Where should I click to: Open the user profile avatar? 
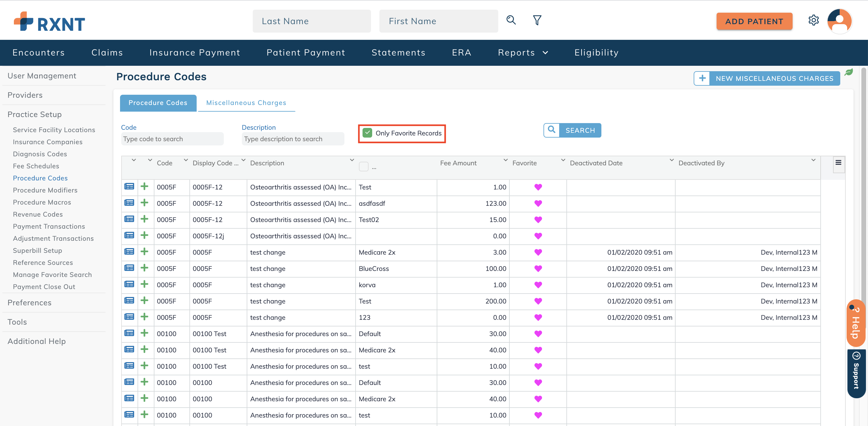(x=839, y=21)
